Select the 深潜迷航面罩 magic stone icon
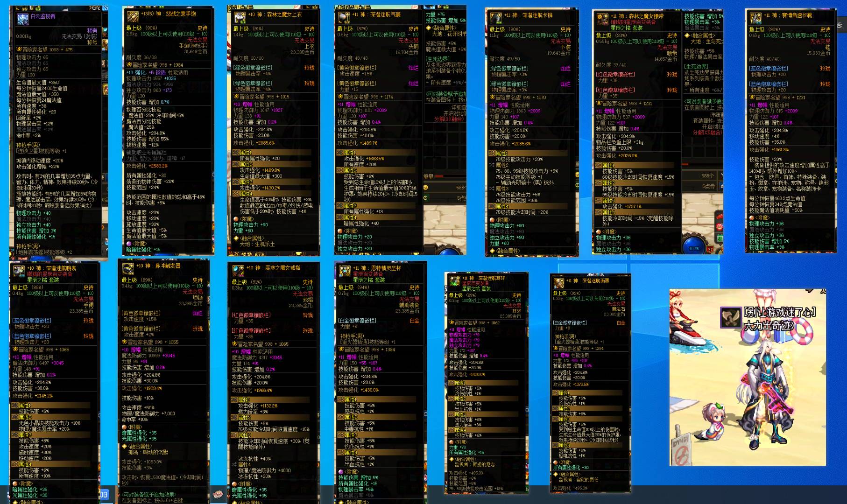 pos(558,283)
